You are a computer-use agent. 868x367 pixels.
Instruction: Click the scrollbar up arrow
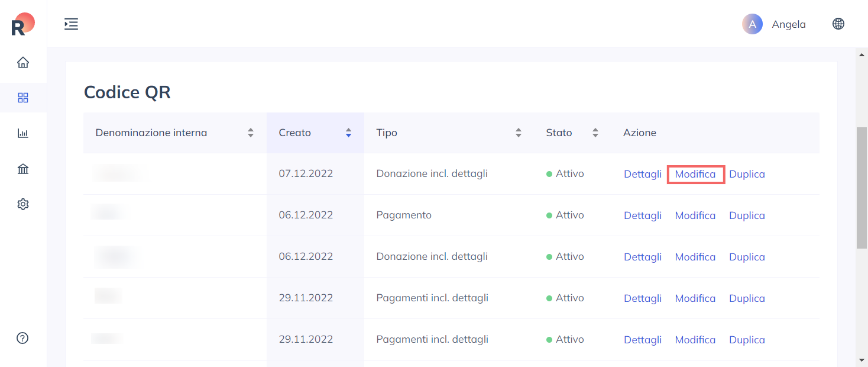pos(861,54)
